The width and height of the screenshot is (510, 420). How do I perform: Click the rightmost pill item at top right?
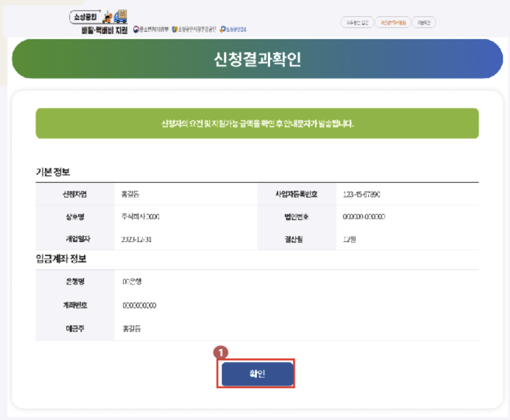(423, 22)
